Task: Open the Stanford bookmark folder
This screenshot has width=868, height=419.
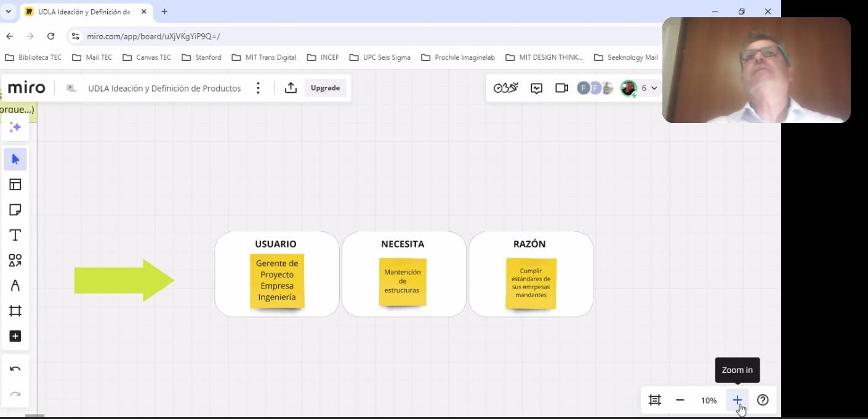Action: (201, 57)
